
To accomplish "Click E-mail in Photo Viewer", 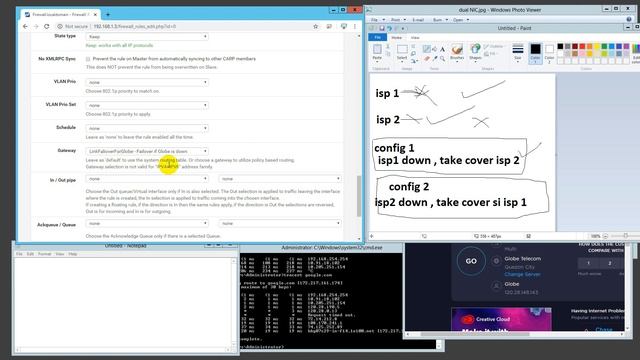I will point(418,20).
